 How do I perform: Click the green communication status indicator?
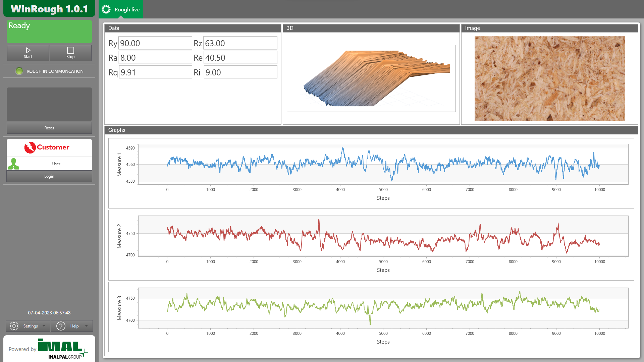coord(19,71)
